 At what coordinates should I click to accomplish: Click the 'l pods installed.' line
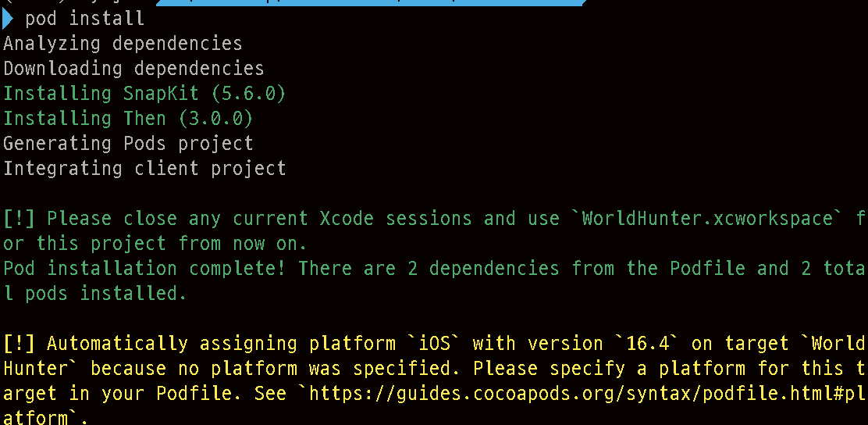[x=95, y=294]
